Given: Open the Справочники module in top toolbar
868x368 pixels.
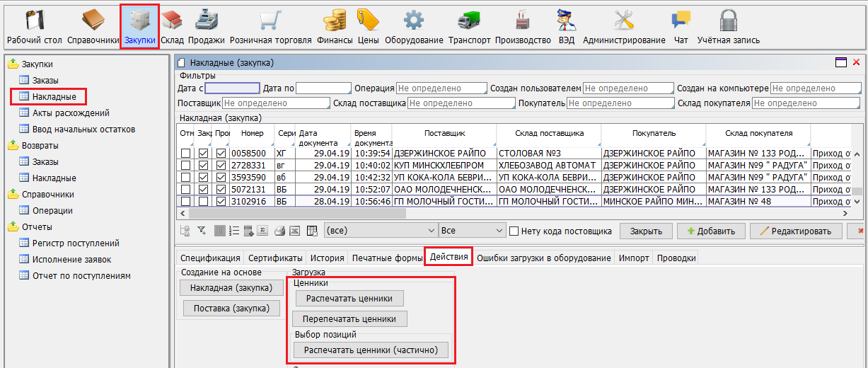Looking at the screenshot, I should [x=93, y=26].
